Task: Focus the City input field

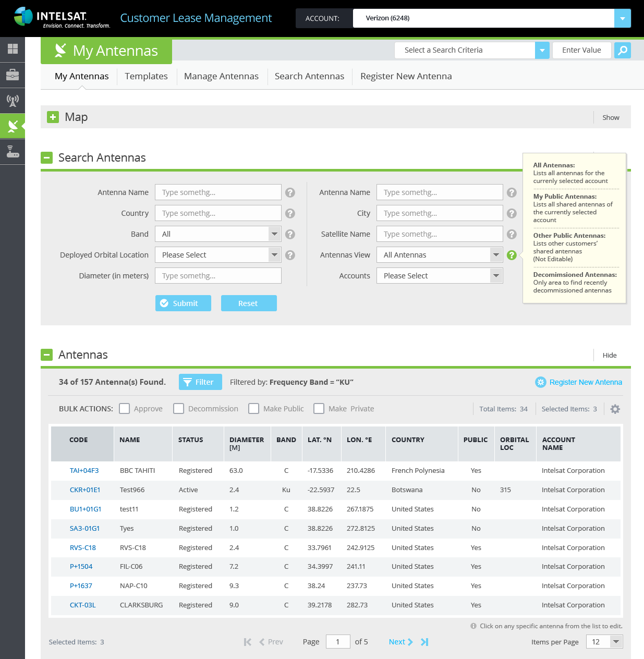Action: tap(440, 213)
